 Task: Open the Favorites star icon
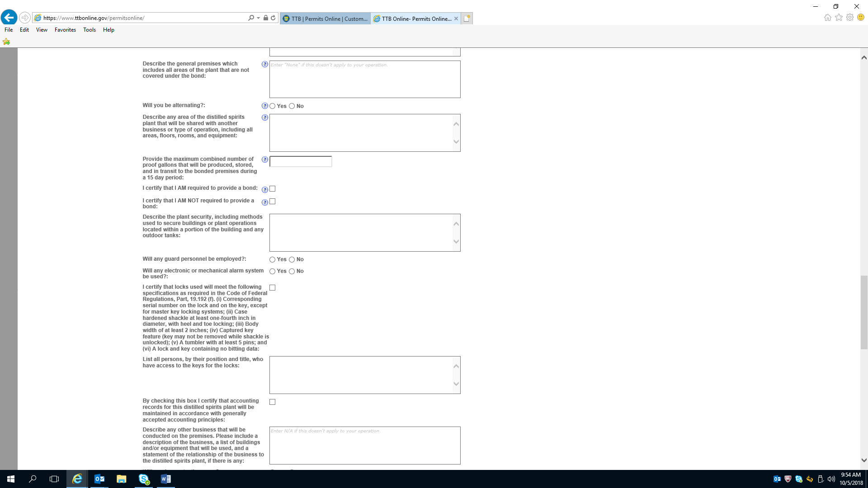[839, 18]
